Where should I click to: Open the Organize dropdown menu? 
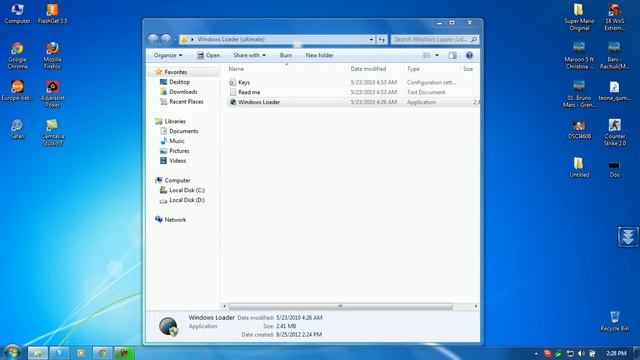tap(168, 55)
